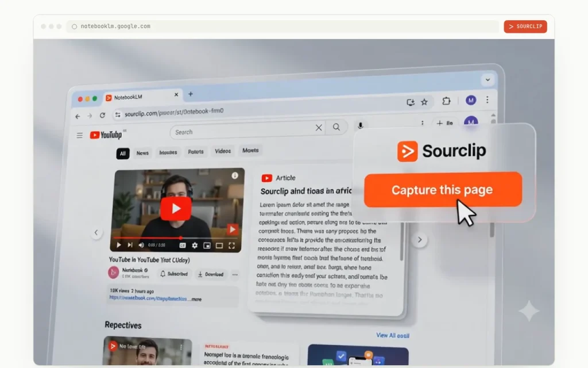The height and width of the screenshot is (368, 588).
Task: Open the link in the video description
Action: [x=148, y=298]
